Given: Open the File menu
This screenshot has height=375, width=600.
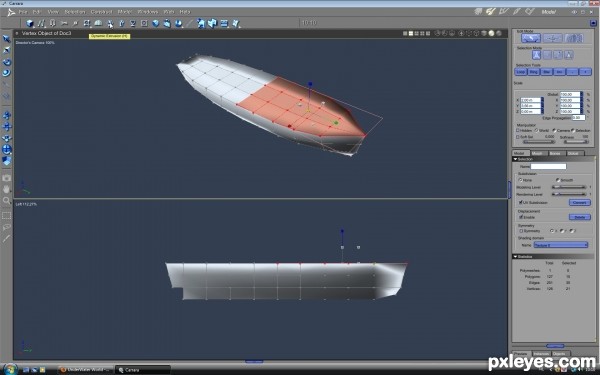Looking at the screenshot, I should click(23, 12).
